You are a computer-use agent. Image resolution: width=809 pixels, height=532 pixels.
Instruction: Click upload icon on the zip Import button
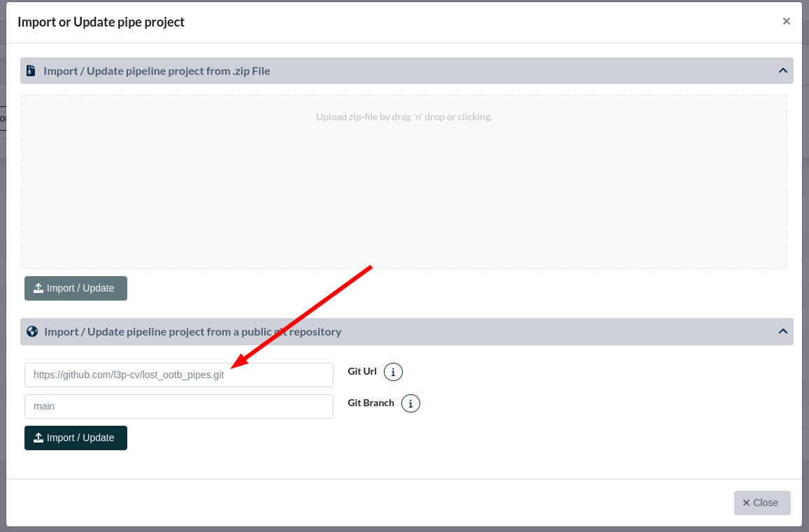(38, 288)
